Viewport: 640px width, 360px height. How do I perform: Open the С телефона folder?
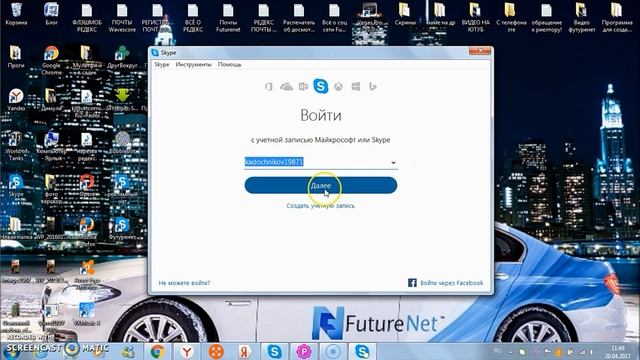click(511, 17)
